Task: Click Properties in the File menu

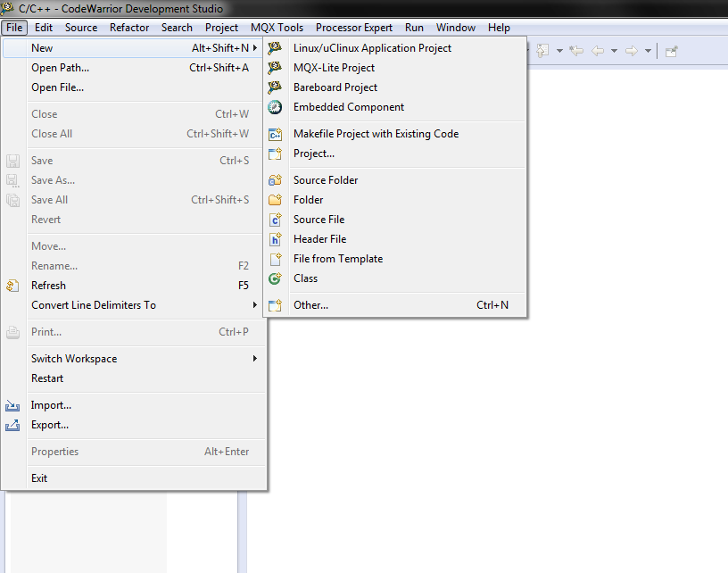Action: point(134,452)
